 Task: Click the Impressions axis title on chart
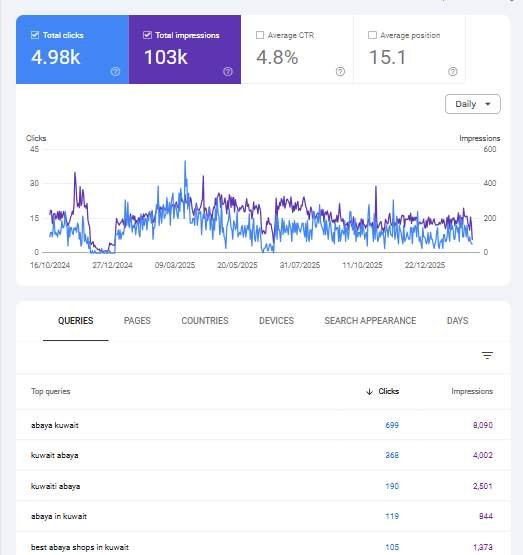click(x=479, y=138)
